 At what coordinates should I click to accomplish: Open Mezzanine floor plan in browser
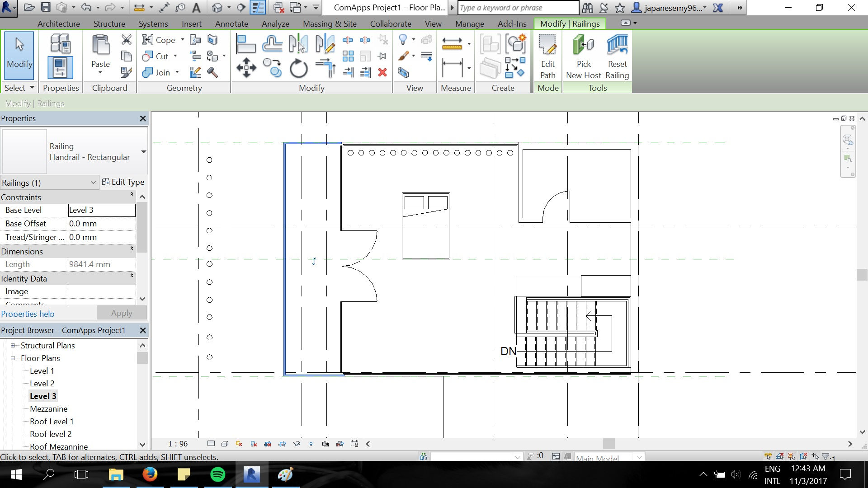coord(48,408)
